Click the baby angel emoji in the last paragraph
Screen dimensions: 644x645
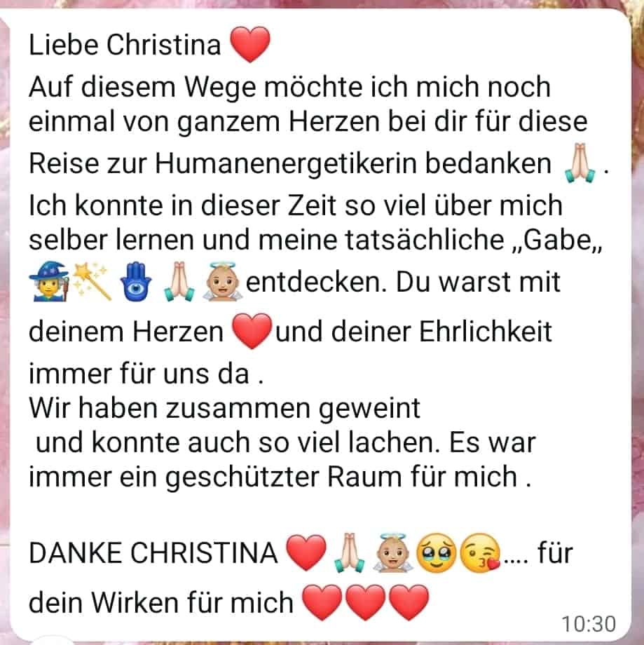[392, 552]
